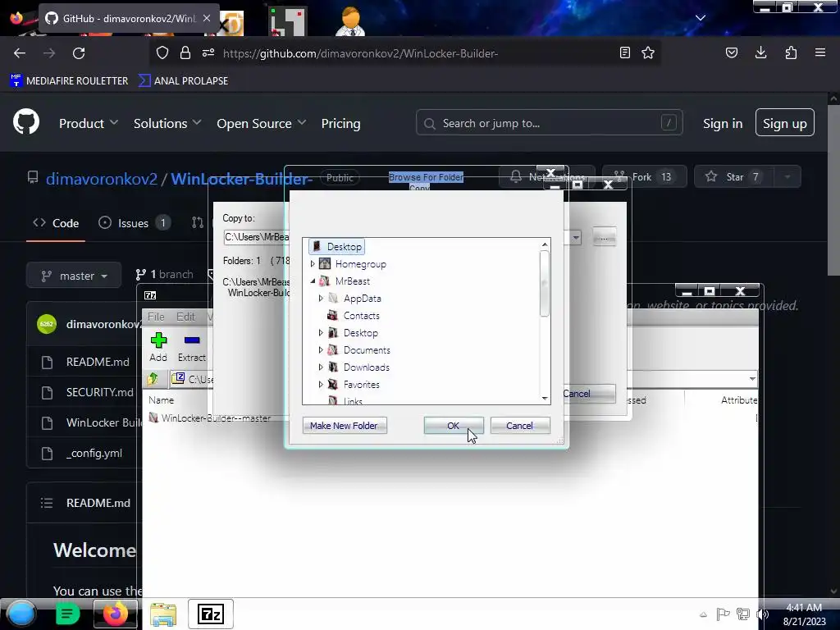Viewport: 840px width, 630px height.
Task: Click 7-Zip up one level icon
Action: [x=153, y=379]
